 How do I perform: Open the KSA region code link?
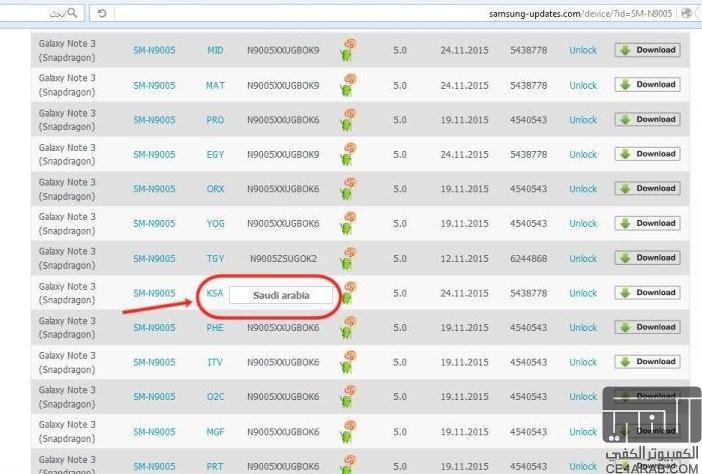pyautogui.click(x=214, y=293)
